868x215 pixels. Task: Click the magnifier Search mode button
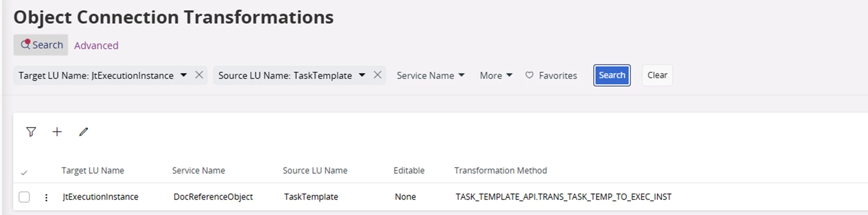[41, 45]
